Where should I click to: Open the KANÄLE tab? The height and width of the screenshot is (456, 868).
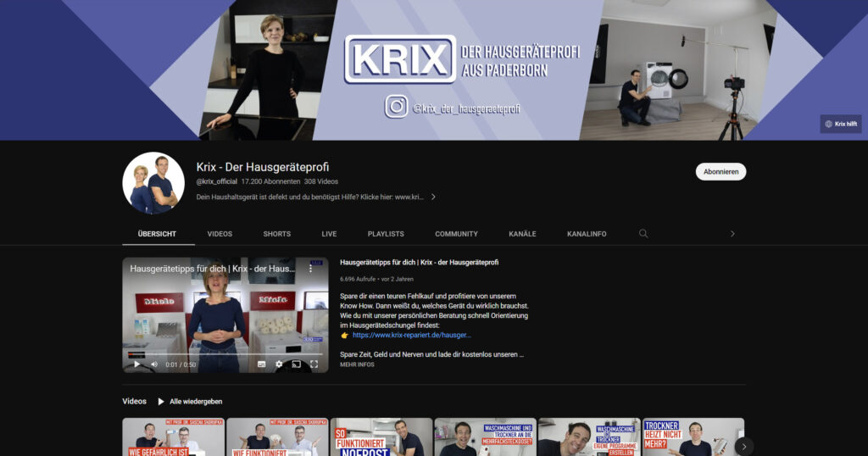tap(522, 234)
